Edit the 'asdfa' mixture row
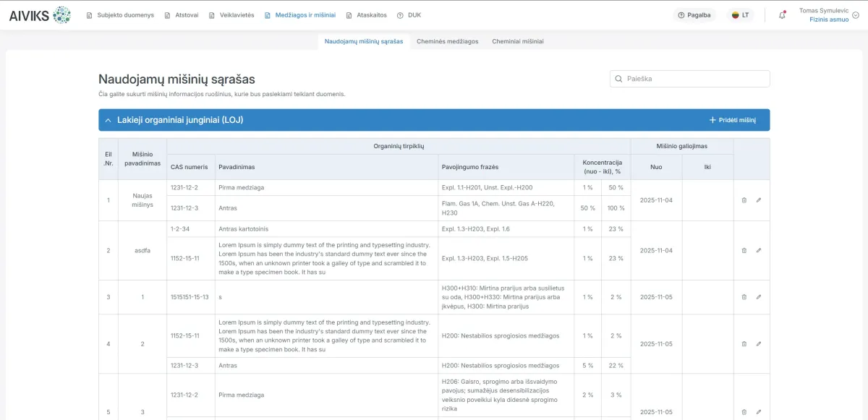 coord(759,251)
